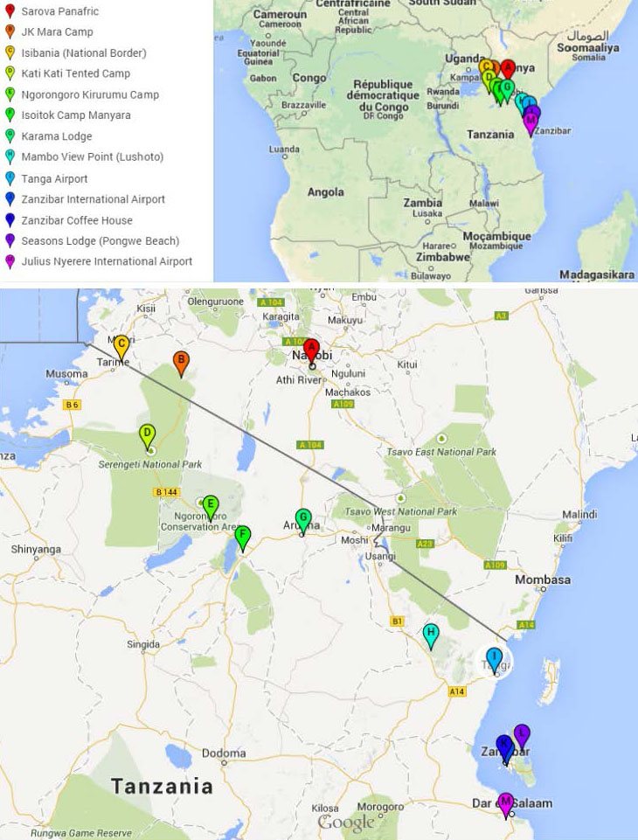Click Mambo View Point (Lushoto) legend entry
638x840 pixels.
[92, 157]
